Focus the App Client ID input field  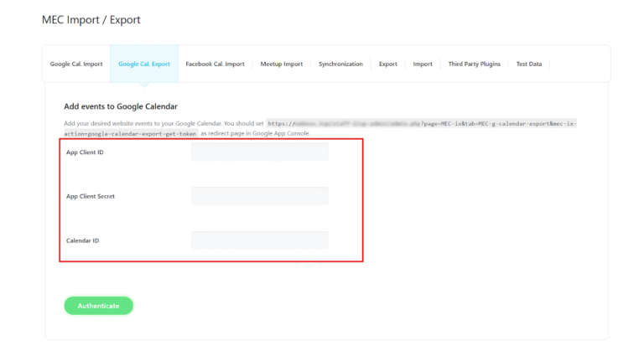(x=259, y=152)
